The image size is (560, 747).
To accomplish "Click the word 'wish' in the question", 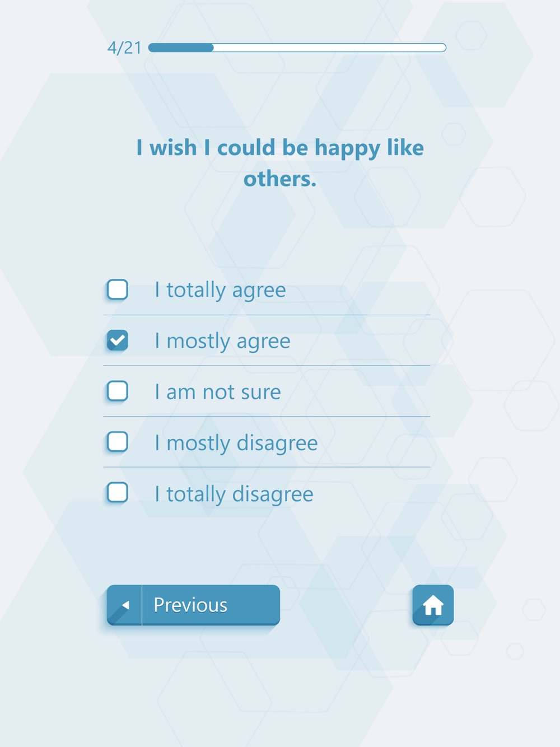I will [x=173, y=148].
